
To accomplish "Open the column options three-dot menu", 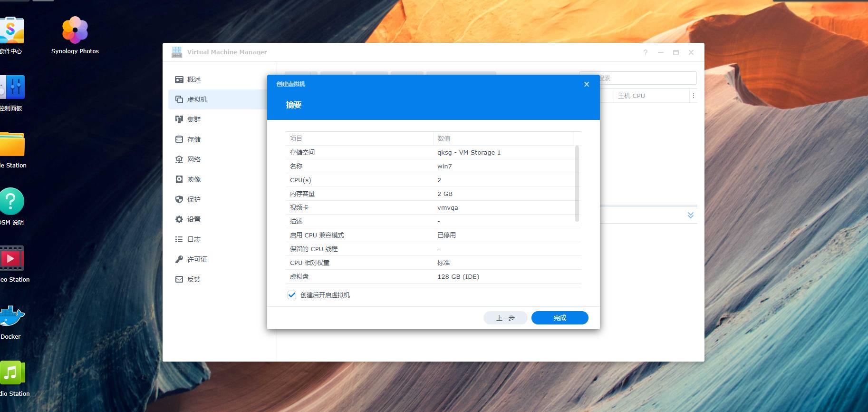I will [693, 96].
